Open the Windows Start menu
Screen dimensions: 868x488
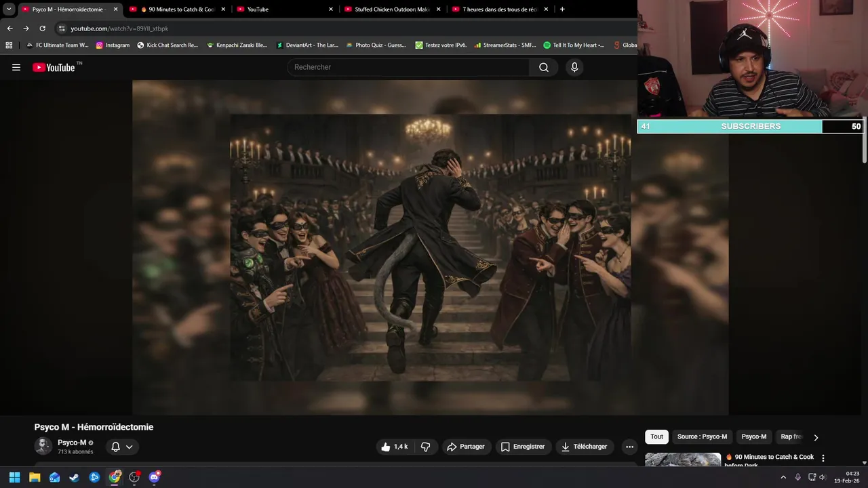[x=14, y=477]
